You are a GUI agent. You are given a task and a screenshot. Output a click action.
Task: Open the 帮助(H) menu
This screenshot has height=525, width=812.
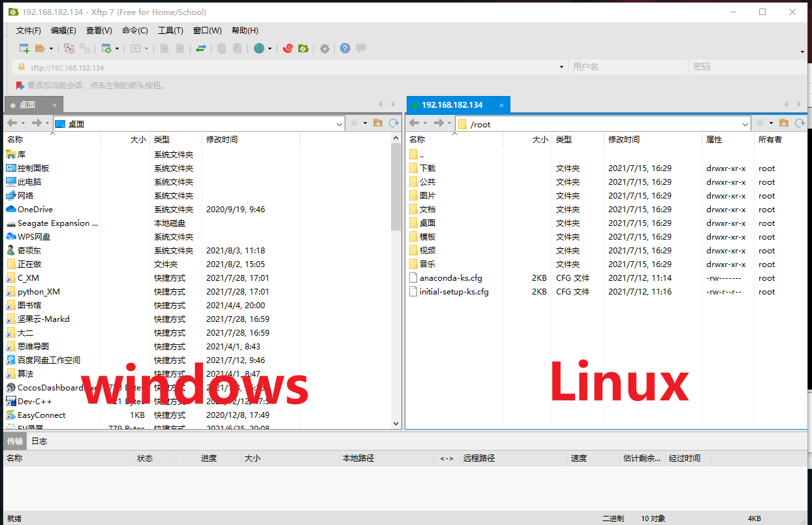(245, 31)
